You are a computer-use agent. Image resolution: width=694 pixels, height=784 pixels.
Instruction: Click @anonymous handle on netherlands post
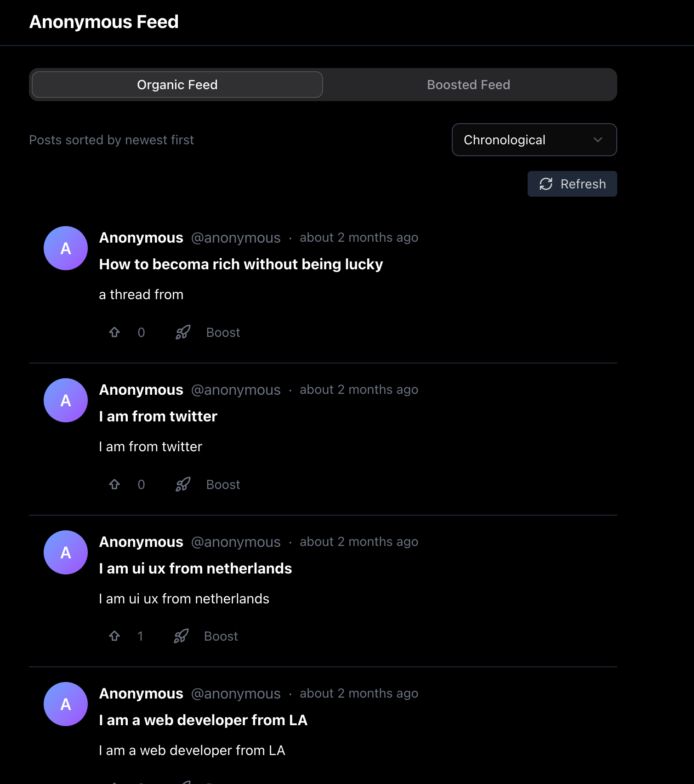236,542
